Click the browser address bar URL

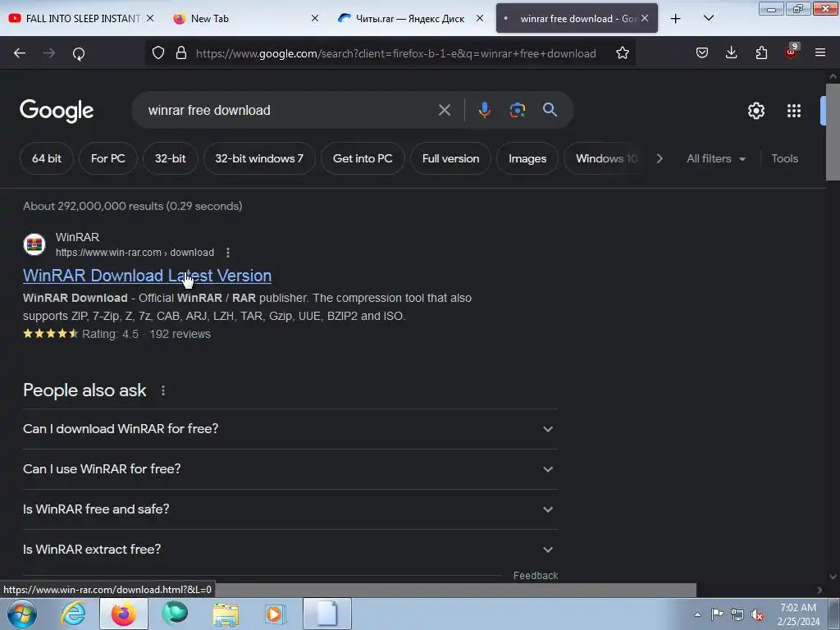pos(396,53)
